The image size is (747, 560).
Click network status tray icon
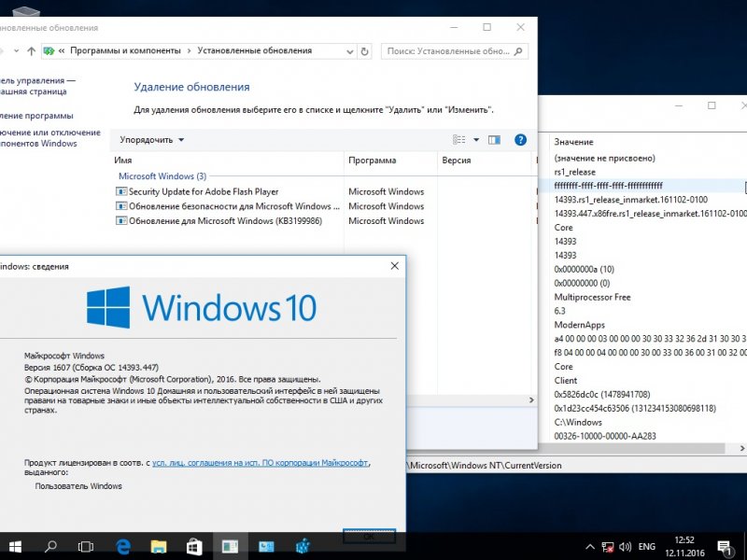pyautogui.click(x=608, y=547)
